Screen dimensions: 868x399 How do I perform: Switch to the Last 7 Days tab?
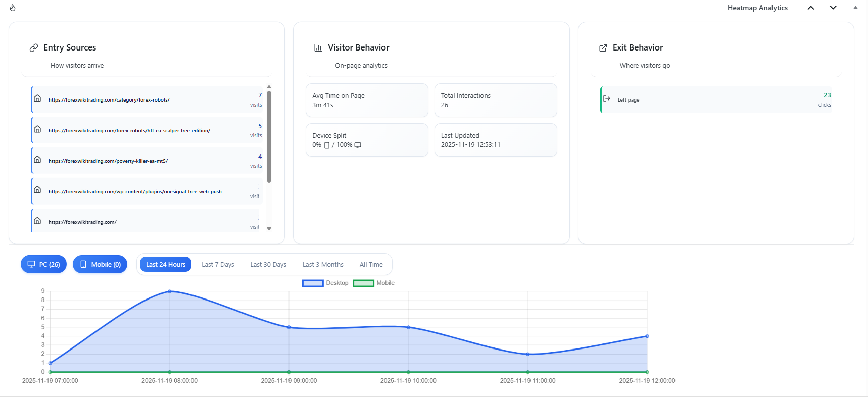pyautogui.click(x=218, y=264)
